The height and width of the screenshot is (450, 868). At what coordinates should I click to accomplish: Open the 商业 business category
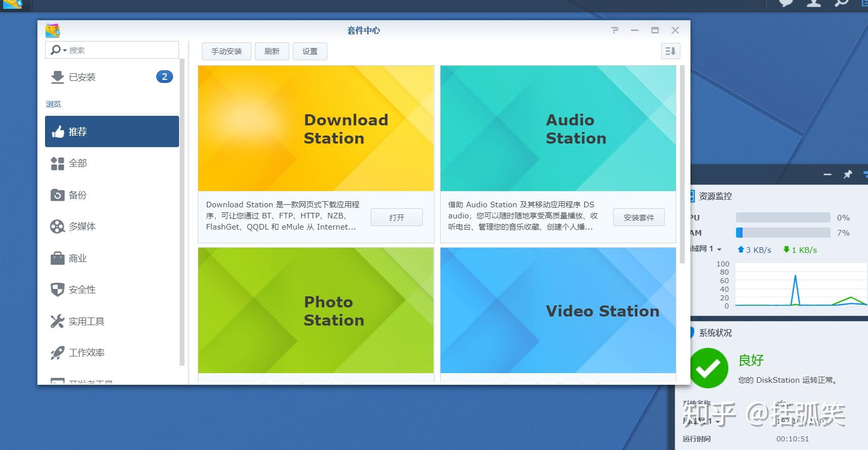tap(112, 258)
